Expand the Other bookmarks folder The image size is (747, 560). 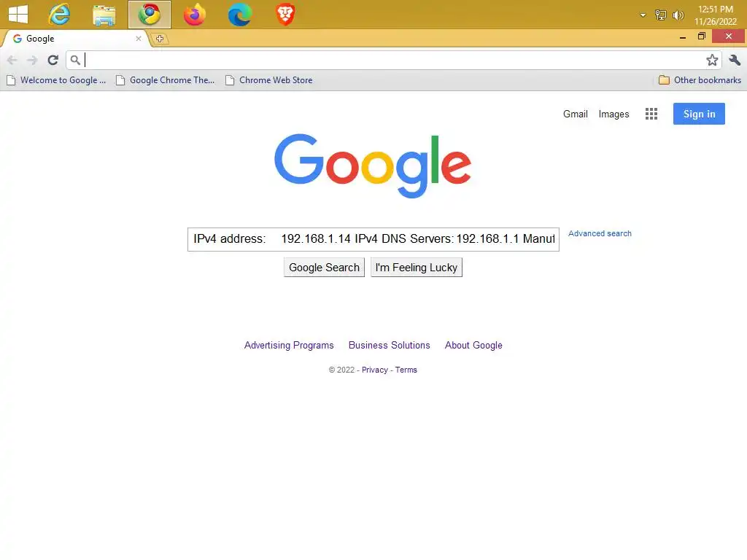pos(700,80)
